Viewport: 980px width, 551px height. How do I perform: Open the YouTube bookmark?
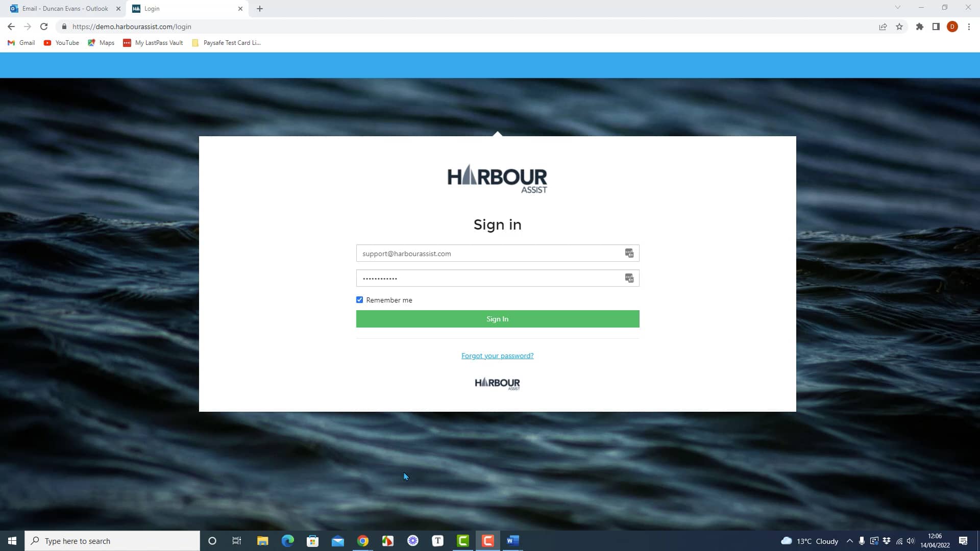tap(61, 43)
